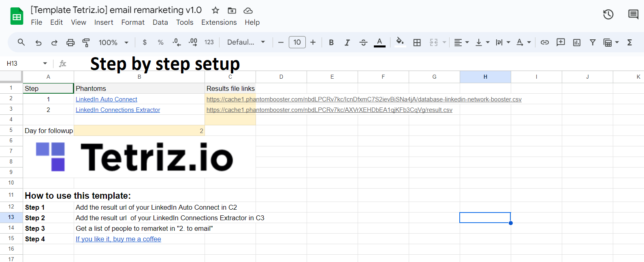Open functions sigma icon
644x262 pixels.
[x=629, y=42]
